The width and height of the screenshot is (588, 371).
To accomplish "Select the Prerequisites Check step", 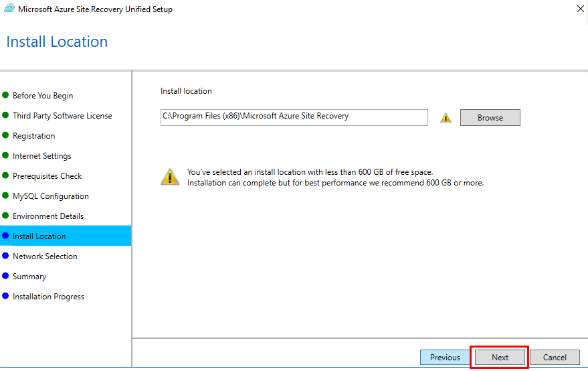I will point(47,175).
